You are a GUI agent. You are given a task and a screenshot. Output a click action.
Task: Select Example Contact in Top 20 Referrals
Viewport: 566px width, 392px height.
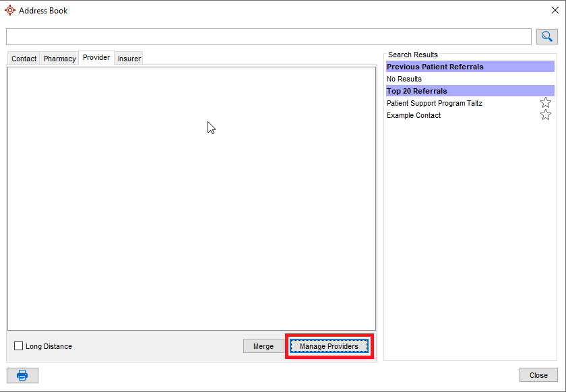414,116
